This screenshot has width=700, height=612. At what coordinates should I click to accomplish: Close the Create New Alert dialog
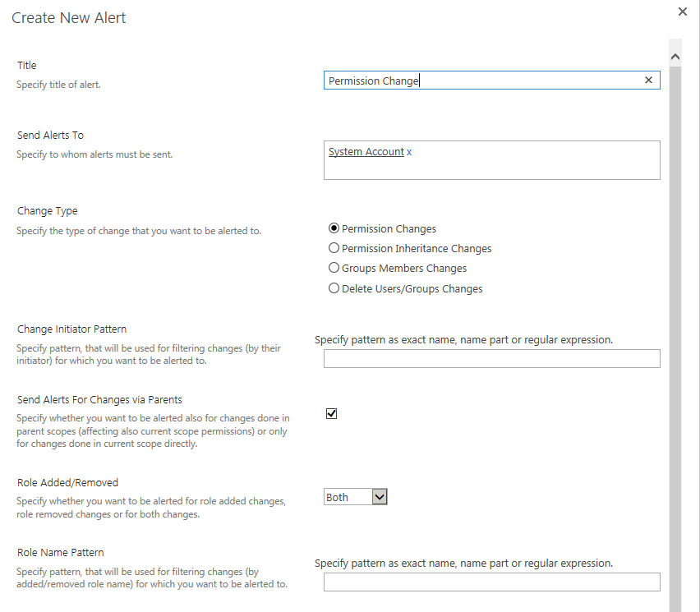[x=682, y=12]
